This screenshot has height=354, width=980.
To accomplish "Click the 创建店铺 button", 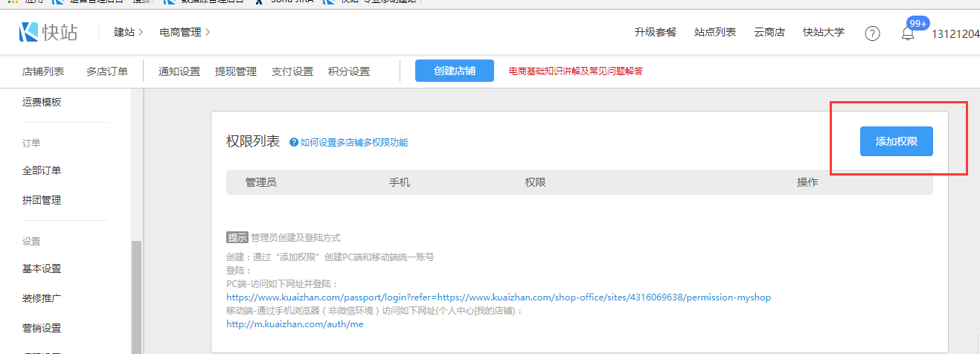I will [x=455, y=71].
